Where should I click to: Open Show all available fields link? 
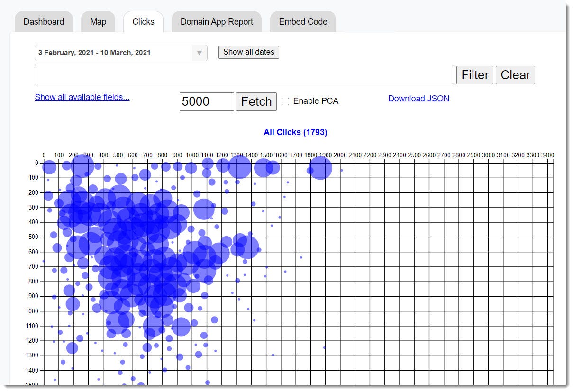point(82,97)
